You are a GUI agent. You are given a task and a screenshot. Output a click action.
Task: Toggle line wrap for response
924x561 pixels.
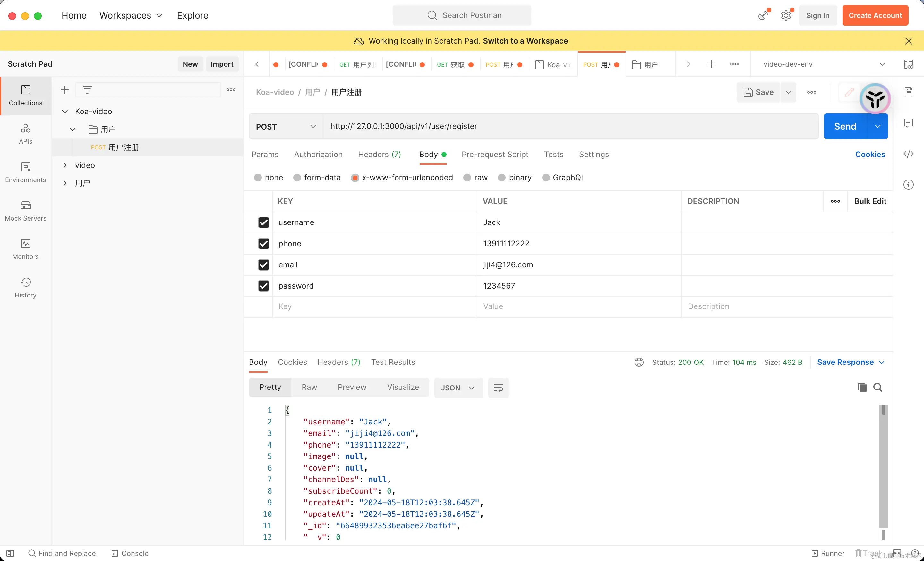498,388
